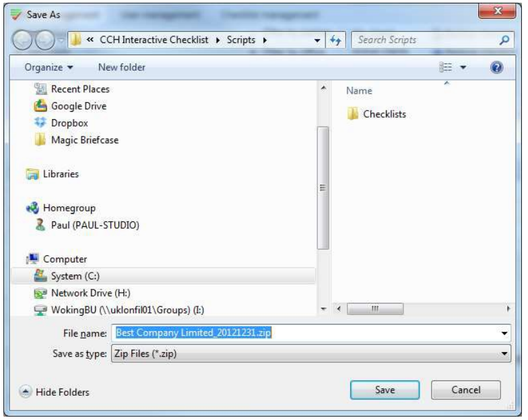Click the change view icon in toolbar
Screen dimensions: 528x420
446,67
